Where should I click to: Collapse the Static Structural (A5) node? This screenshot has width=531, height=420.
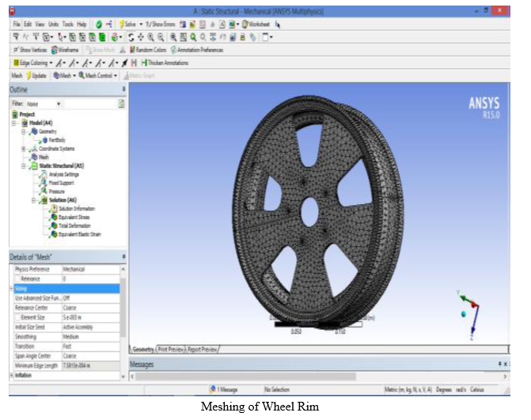[24, 166]
